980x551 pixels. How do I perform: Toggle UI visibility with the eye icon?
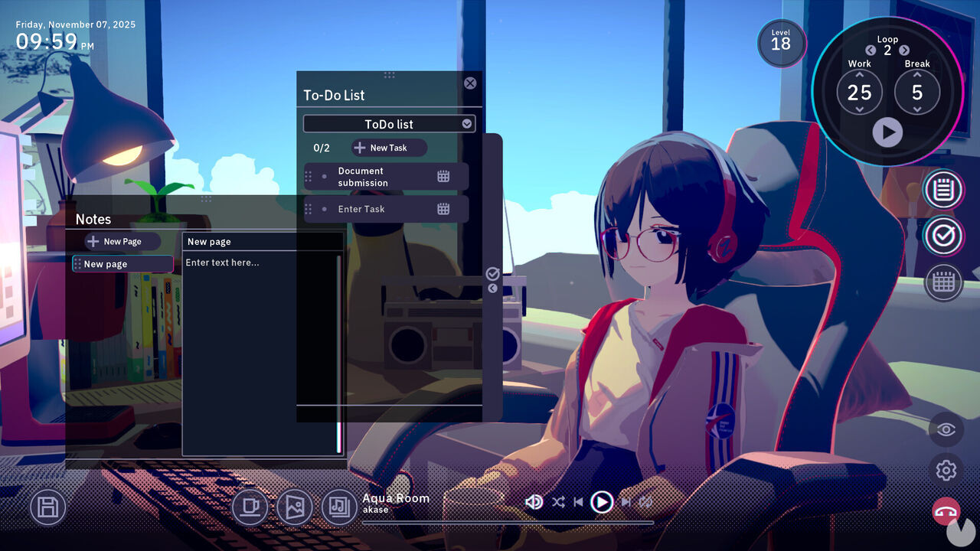[x=946, y=429]
